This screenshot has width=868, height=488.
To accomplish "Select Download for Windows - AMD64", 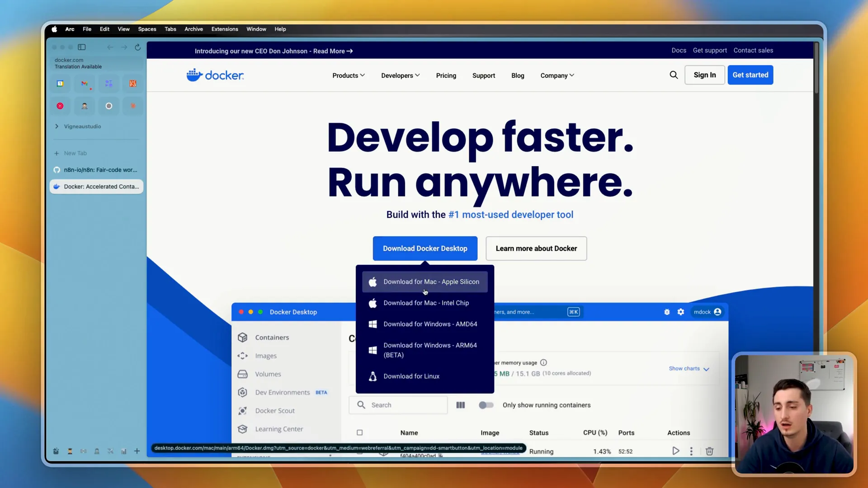I will point(425,324).
